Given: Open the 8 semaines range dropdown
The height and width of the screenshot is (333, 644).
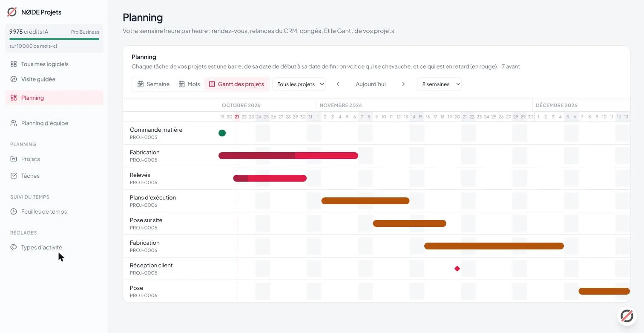Looking at the screenshot, I should click(x=439, y=84).
